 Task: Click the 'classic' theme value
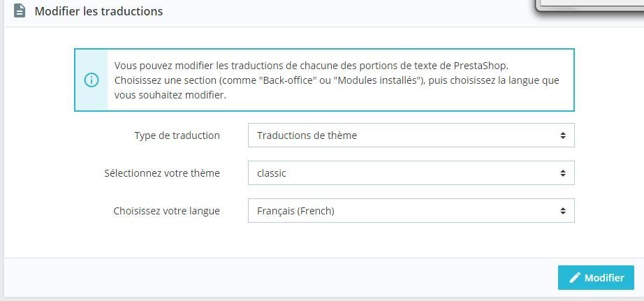tap(272, 173)
